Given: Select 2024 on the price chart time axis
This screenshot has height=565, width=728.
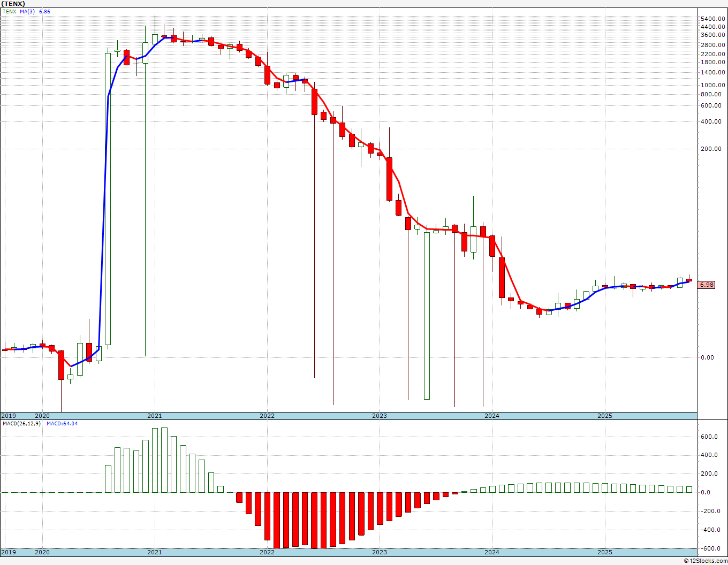Looking at the screenshot, I should [492, 416].
